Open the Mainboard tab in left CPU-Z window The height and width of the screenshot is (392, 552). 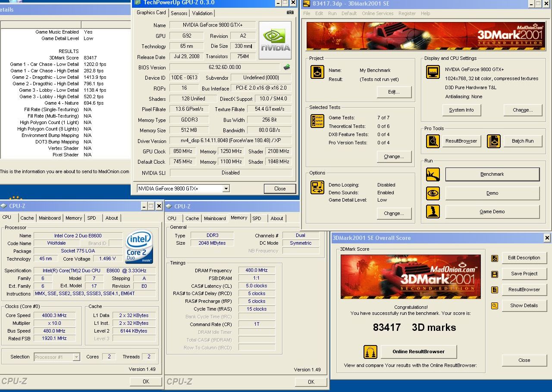coord(50,218)
